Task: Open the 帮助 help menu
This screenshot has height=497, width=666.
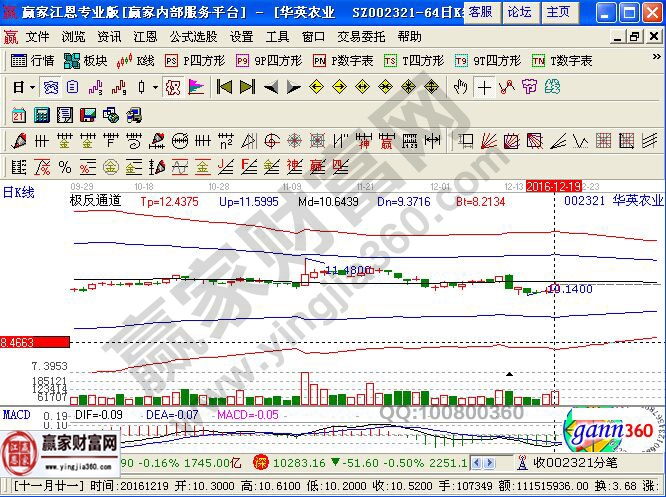Action: coord(409,36)
